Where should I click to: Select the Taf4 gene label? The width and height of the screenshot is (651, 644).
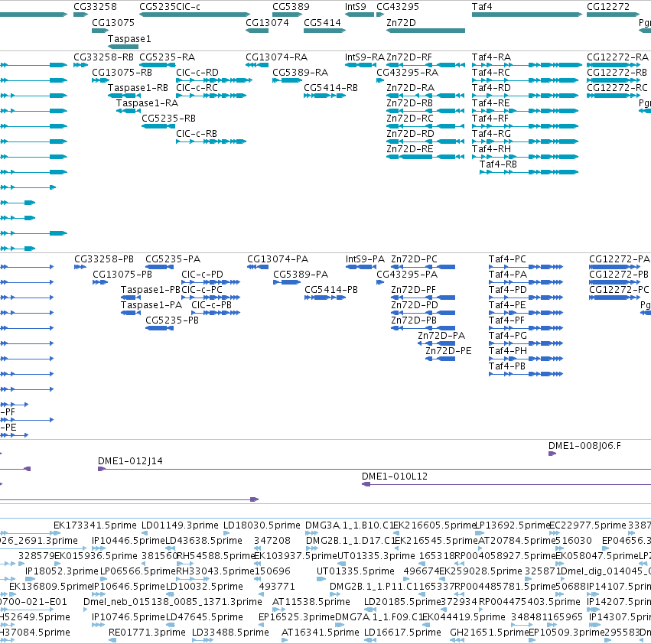482,7
